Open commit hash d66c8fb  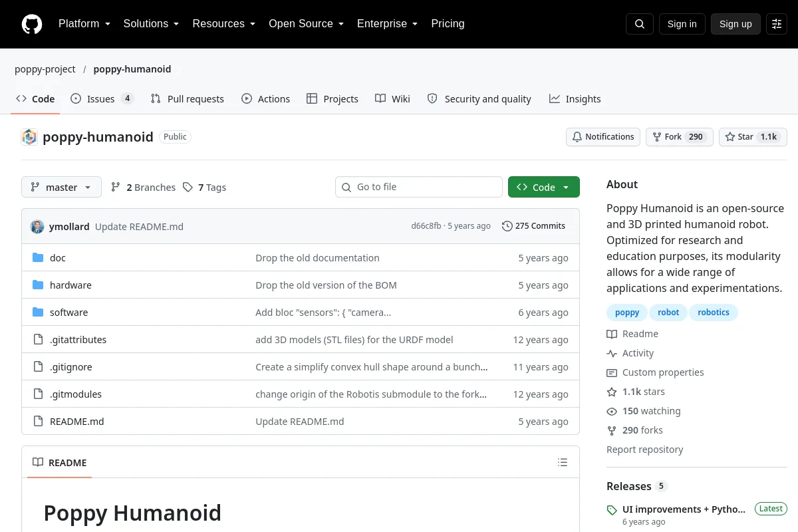click(426, 226)
